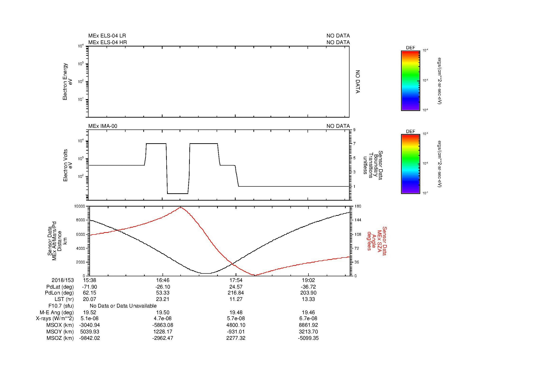Click the PdLat value -36.72
Screen dimensions: 555x392
(x=308, y=287)
